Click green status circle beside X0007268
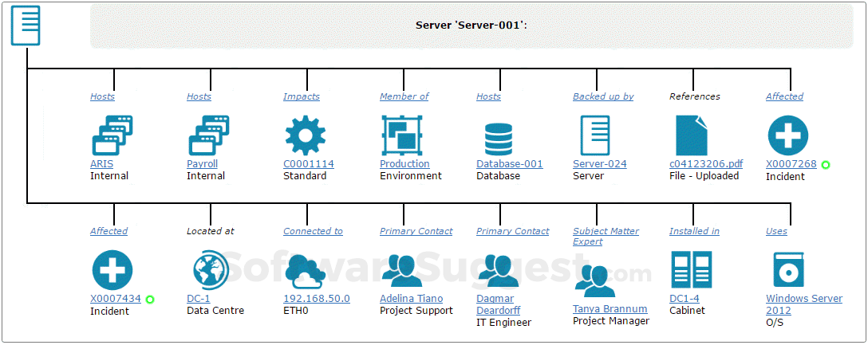This screenshot has width=868, height=345. coord(826,165)
